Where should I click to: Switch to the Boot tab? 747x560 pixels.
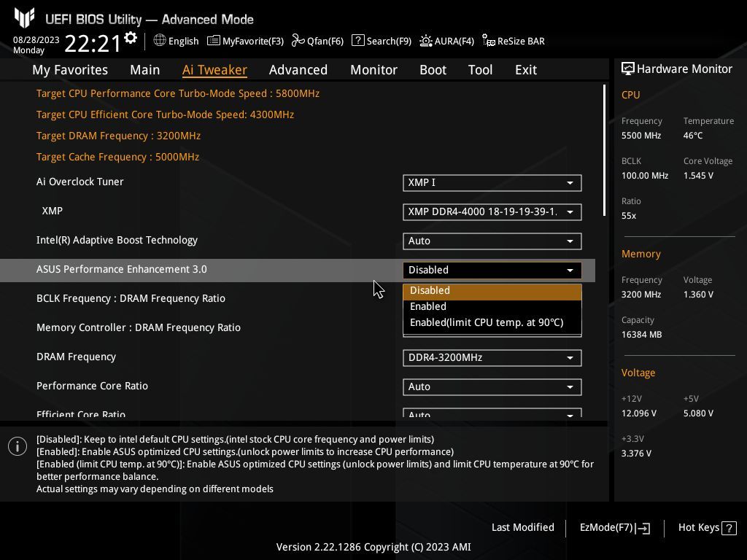[433, 70]
